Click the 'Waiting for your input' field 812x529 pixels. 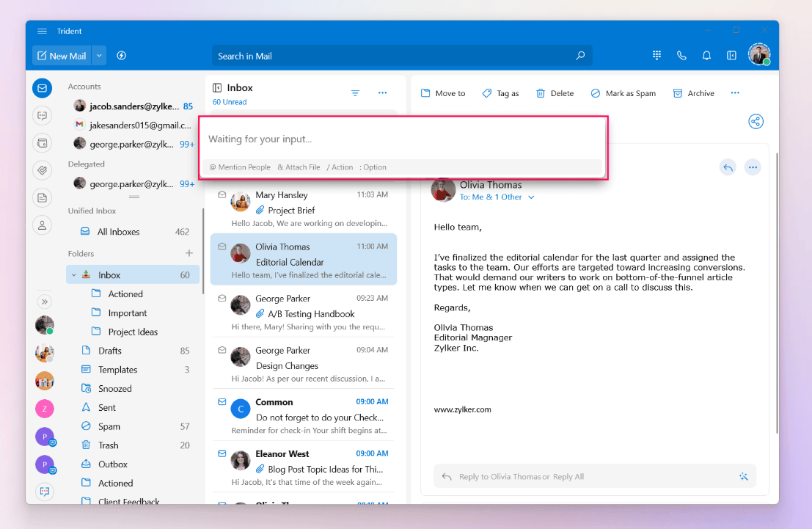[x=402, y=139]
